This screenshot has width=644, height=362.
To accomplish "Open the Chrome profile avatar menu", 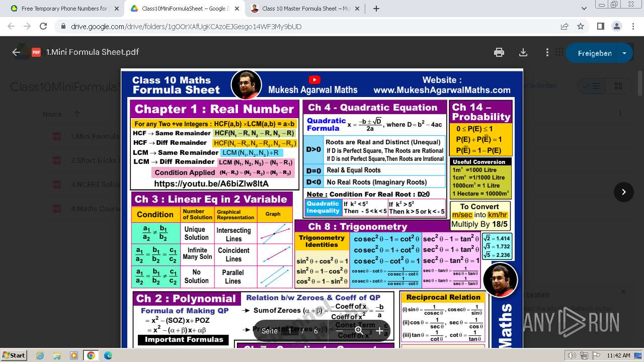I will [x=616, y=26].
